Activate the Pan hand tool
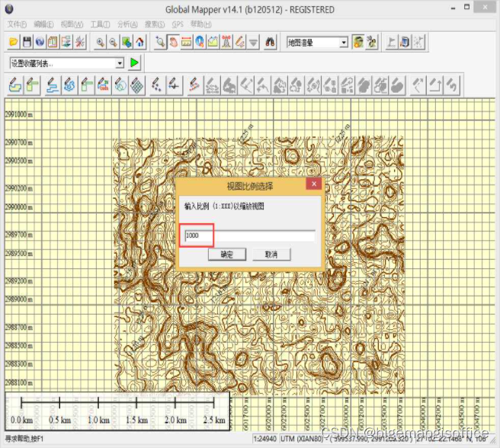 coord(173,42)
